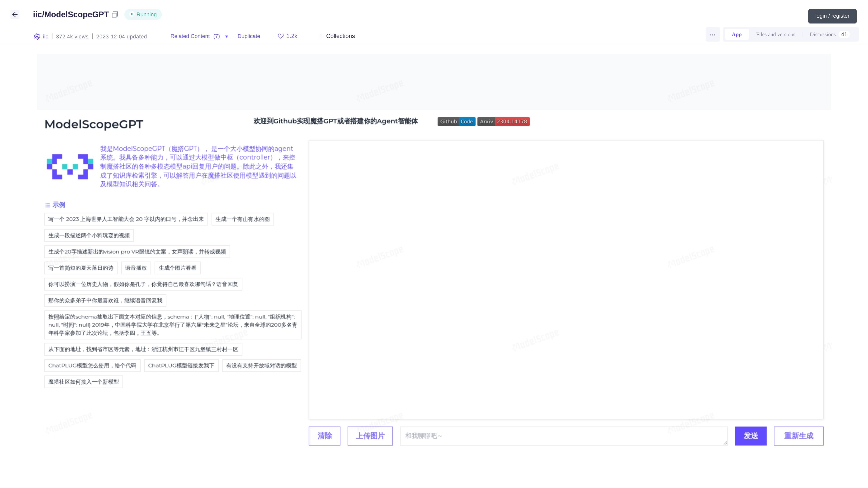
Task: Select example 写一首简短的夏天落日的诗
Action: (81, 268)
